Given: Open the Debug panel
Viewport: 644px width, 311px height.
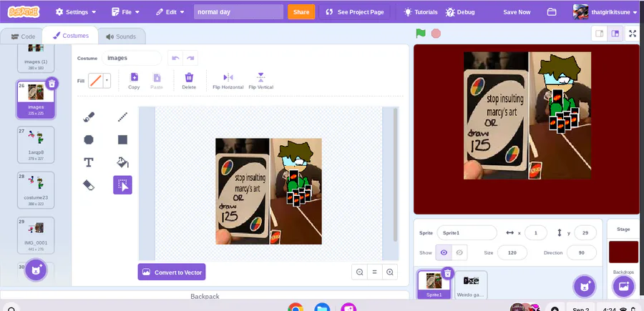Looking at the screenshot, I should click(460, 12).
